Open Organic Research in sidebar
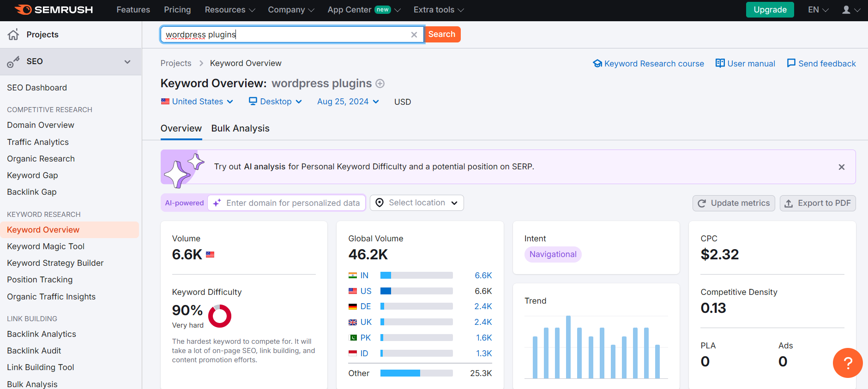868x389 pixels. (41, 159)
